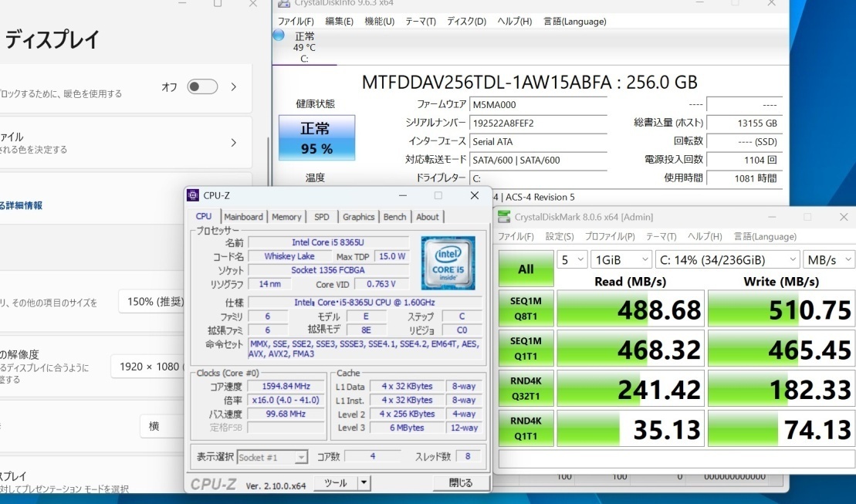Open ヘルプ menu in CrystalDiskMark
Viewport: 856px width, 504px height.
(x=705, y=236)
